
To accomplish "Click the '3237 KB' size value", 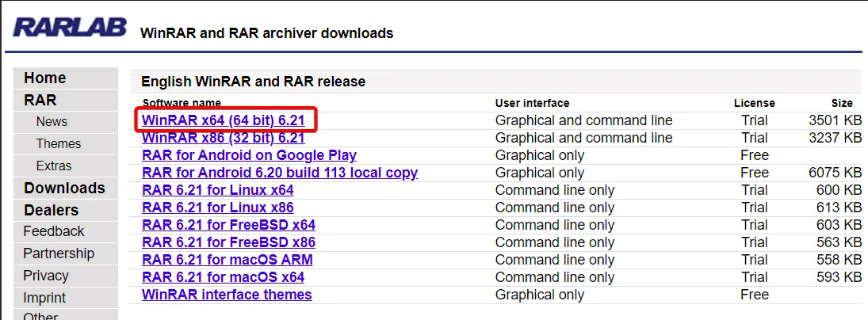I will [835, 138].
